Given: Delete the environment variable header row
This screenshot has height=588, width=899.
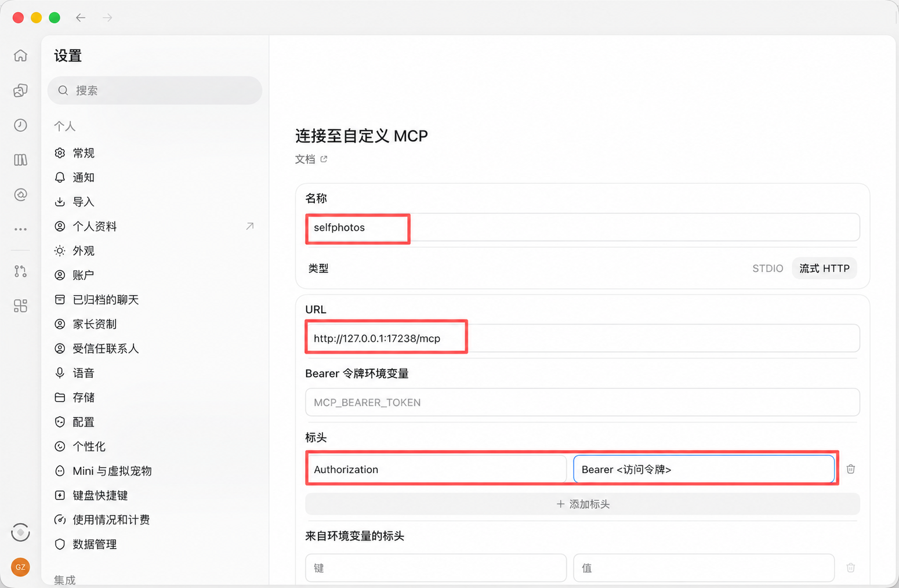Looking at the screenshot, I should point(851,568).
